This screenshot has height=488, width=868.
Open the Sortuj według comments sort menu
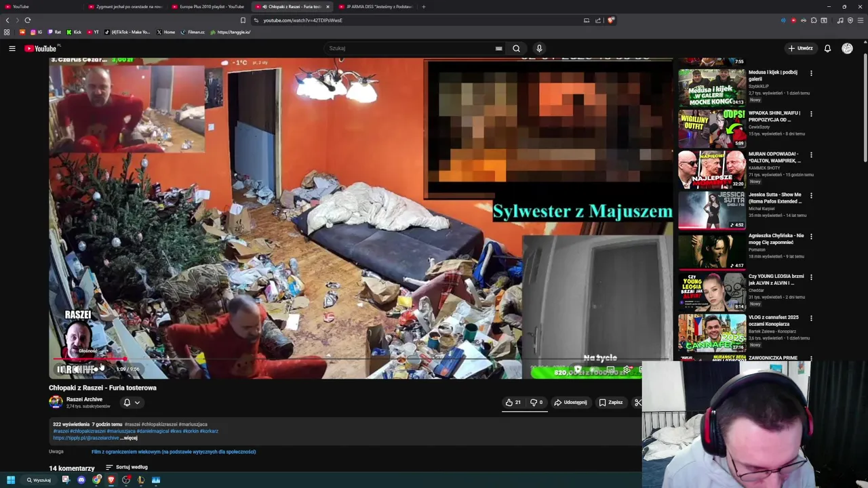pos(127,467)
